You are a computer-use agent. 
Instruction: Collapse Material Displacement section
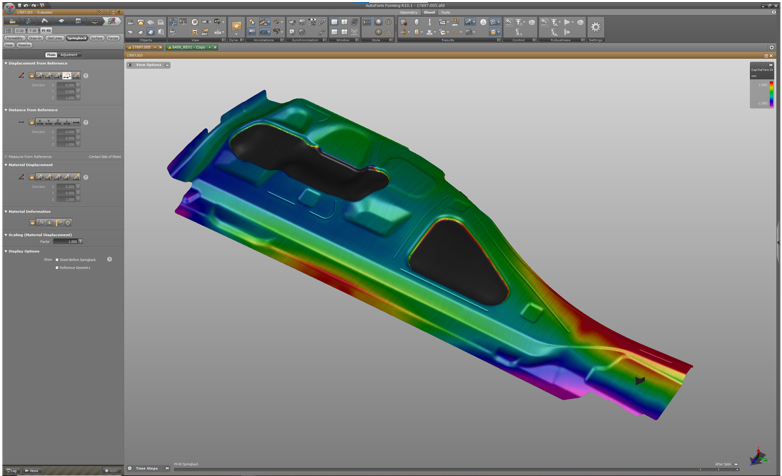click(6, 165)
